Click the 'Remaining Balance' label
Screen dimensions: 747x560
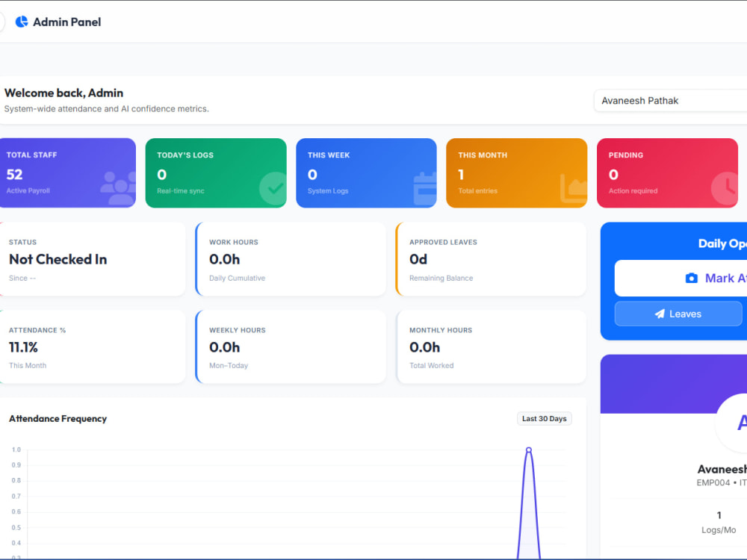[x=441, y=278]
